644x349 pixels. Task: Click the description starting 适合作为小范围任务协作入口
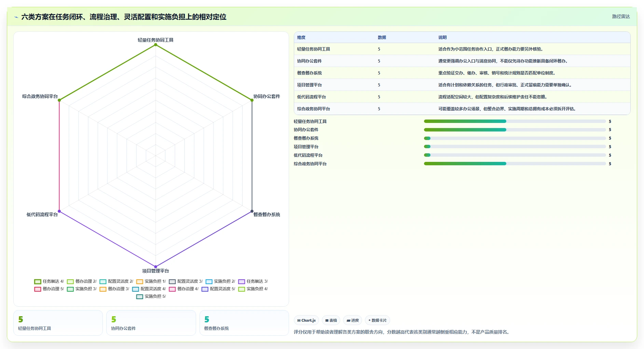[x=491, y=49]
